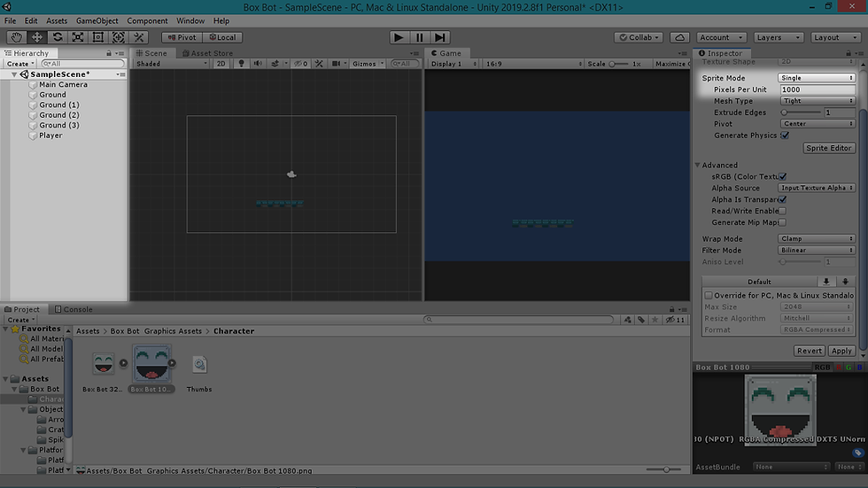Lock the Project panel
Image resolution: width=868 pixels, height=488 pixels.
point(671,309)
